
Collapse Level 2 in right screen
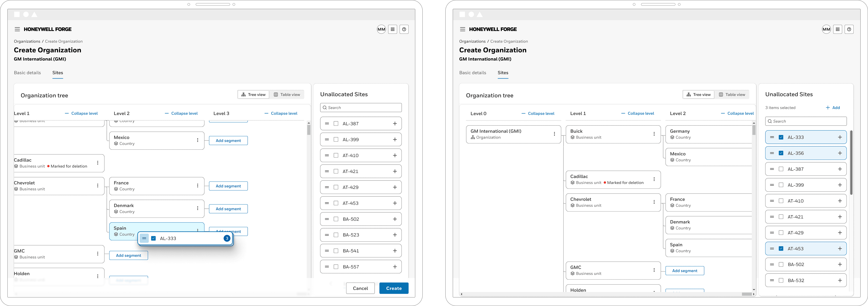737,113
